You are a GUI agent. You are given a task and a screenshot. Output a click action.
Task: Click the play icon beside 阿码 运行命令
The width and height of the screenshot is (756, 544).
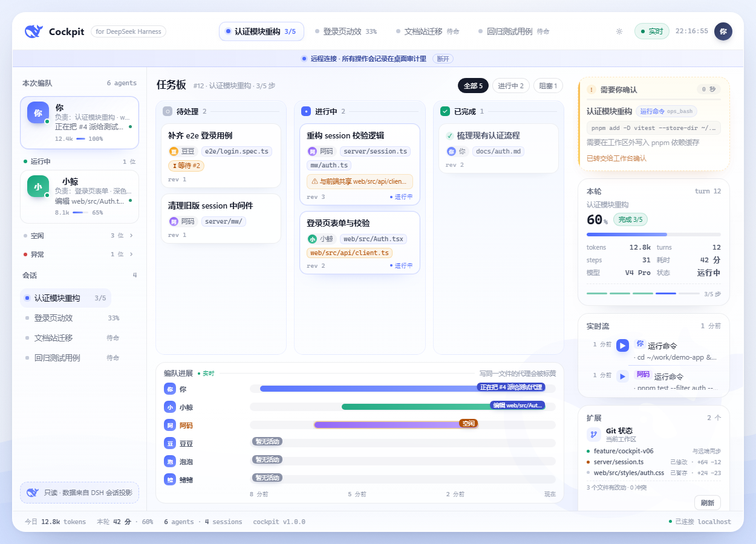click(x=622, y=377)
